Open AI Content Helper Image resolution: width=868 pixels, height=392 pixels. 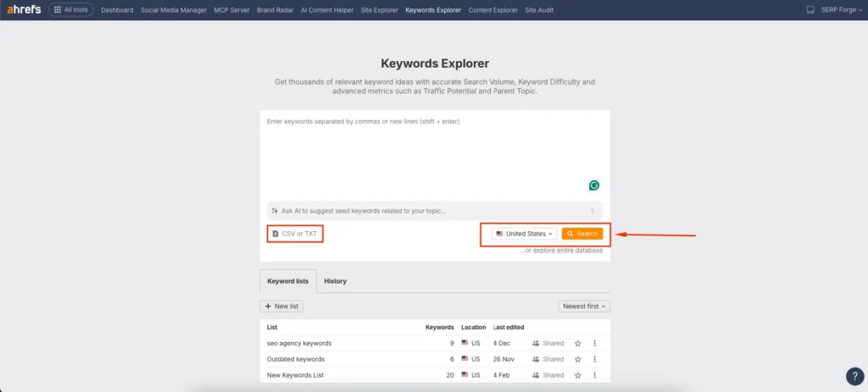tap(326, 10)
